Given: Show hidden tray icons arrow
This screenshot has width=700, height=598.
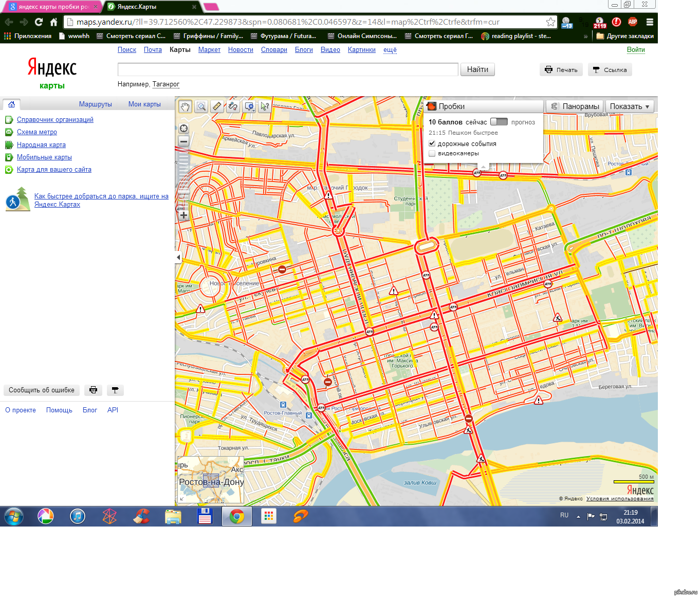Looking at the screenshot, I should coord(578,516).
